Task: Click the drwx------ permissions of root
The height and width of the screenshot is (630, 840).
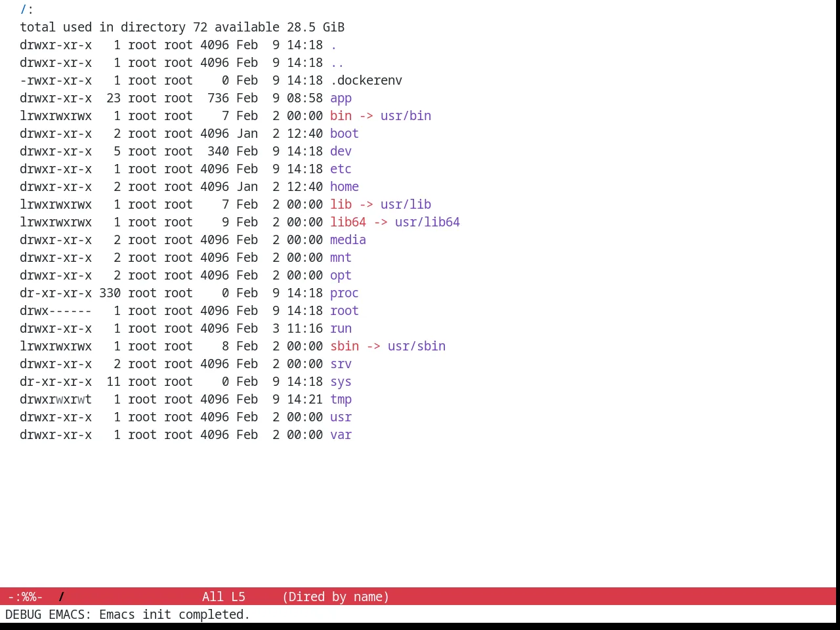Action: (x=56, y=311)
